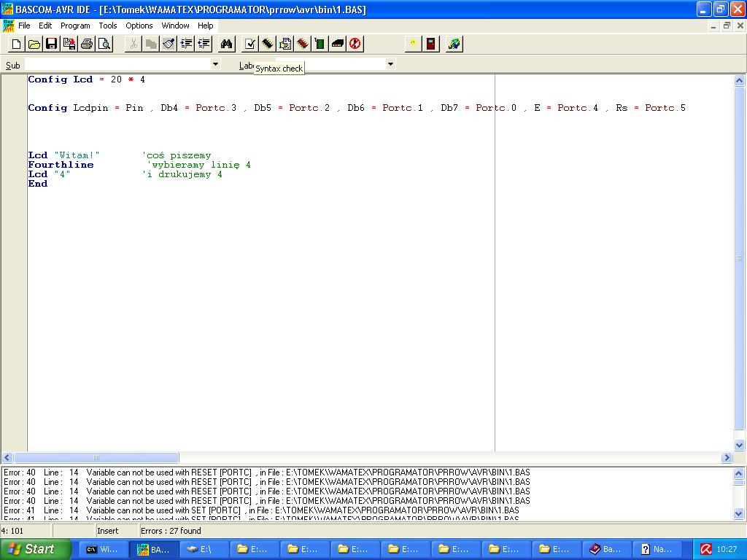Screen dimensions: 747x560
Task: Run Syntax check from the toolbar
Action: click(x=250, y=44)
